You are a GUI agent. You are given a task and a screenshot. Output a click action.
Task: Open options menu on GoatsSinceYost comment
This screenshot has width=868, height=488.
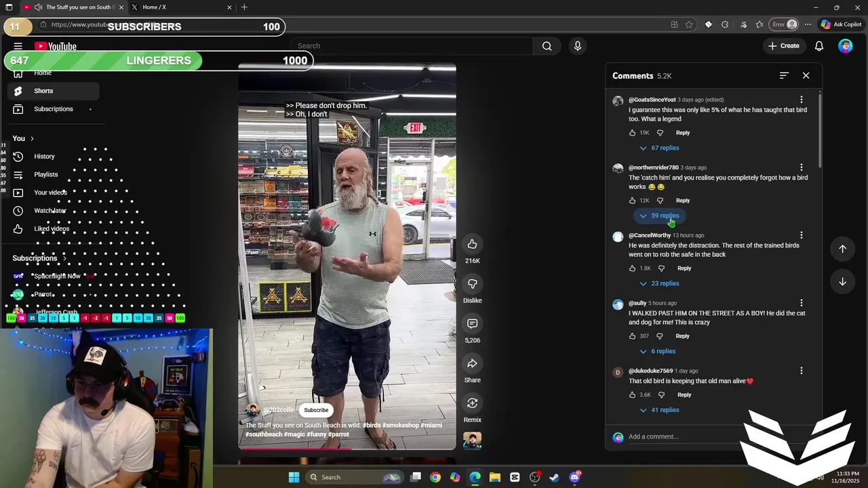point(801,100)
